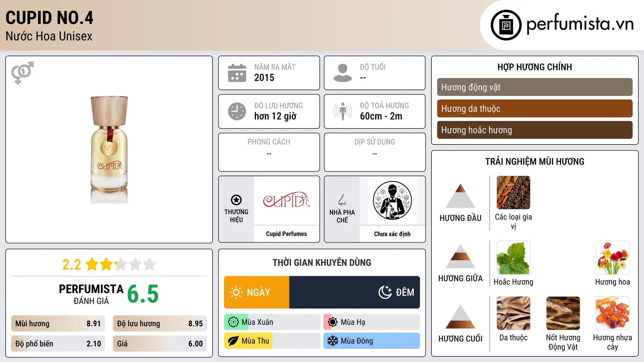
Task: Click the star badge icon above Thương hiệu
Action: [x=236, y=200]
